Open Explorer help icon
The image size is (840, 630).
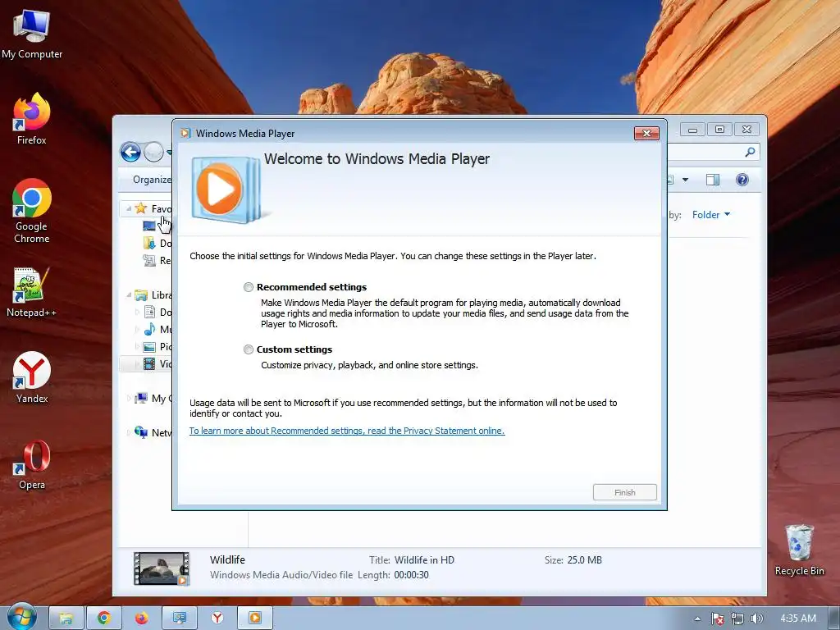[x=742, y=180]
